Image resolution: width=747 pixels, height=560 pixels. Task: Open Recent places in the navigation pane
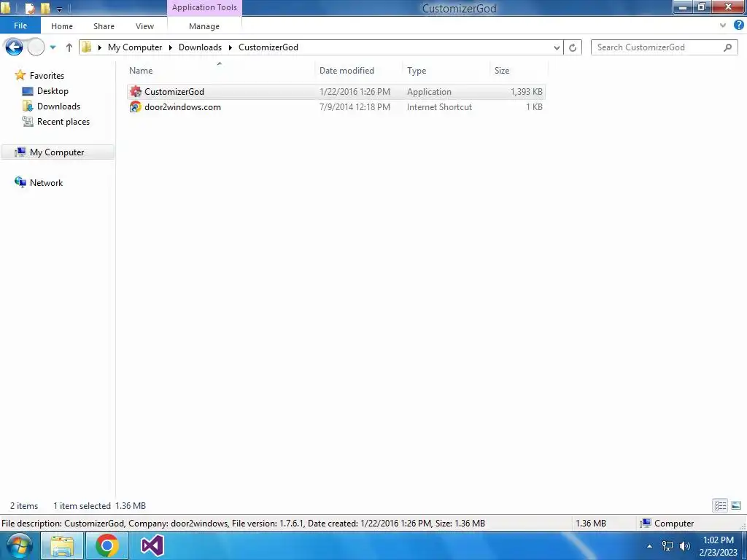(63, 122)
